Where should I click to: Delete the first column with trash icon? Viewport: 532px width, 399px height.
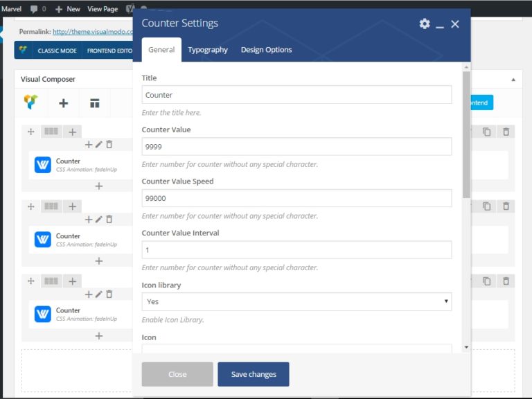point(109,145)
